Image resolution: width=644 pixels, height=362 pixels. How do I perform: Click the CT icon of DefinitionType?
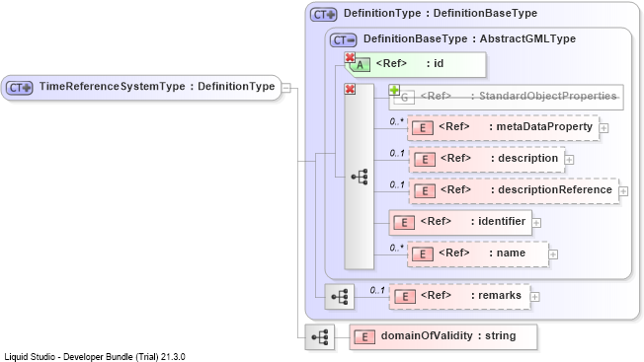324,15
